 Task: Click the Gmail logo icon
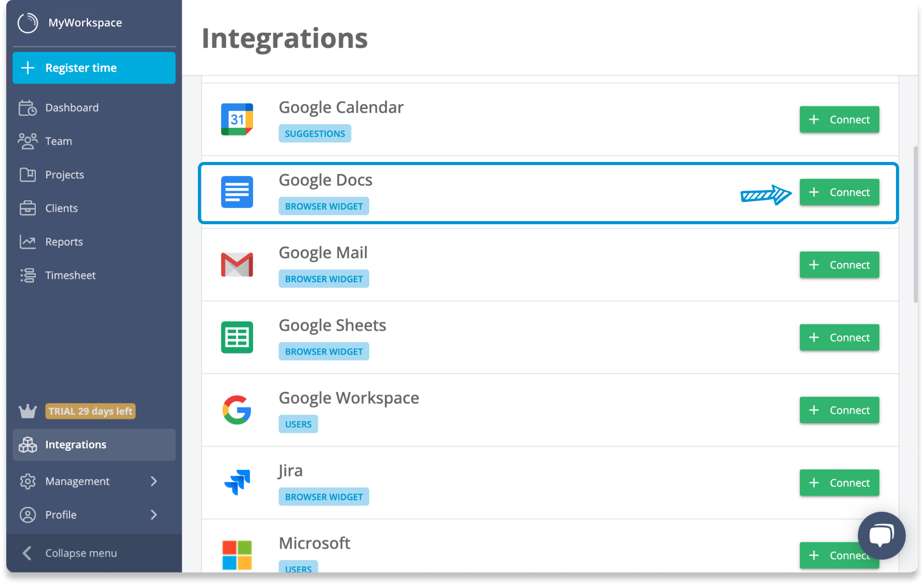tap(237, 265)
